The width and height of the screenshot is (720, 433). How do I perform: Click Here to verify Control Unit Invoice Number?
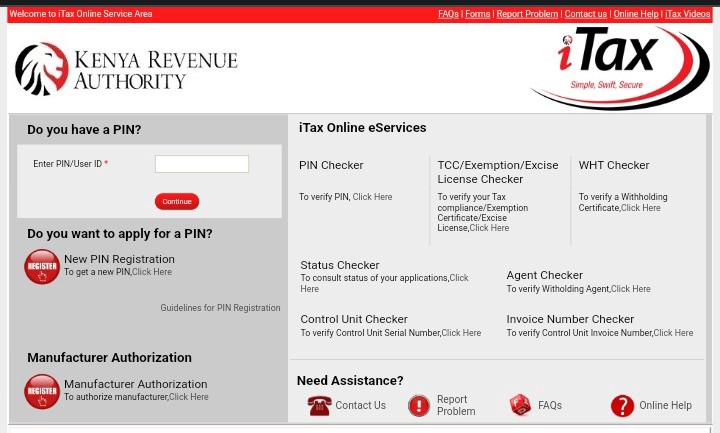[x=673, y=333]
